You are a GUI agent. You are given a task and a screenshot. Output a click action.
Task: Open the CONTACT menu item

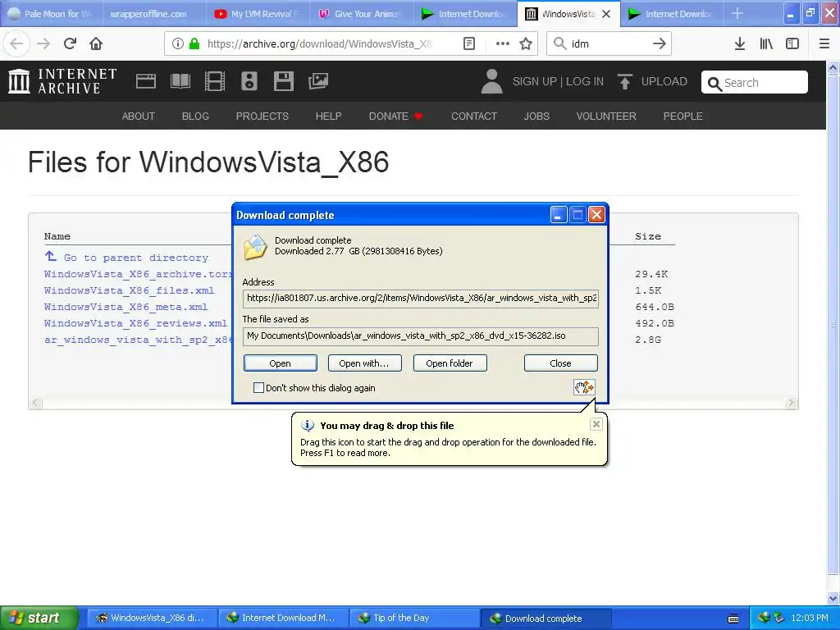coord(474,116)
